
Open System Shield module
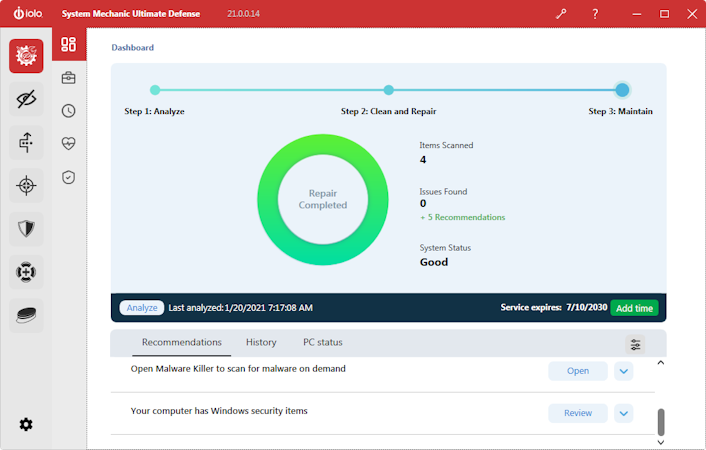tap(26, 229)
